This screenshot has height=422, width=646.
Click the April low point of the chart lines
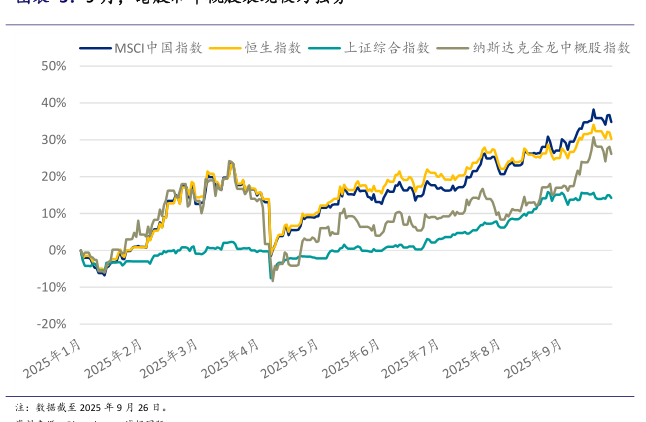(x=272, y=280)
